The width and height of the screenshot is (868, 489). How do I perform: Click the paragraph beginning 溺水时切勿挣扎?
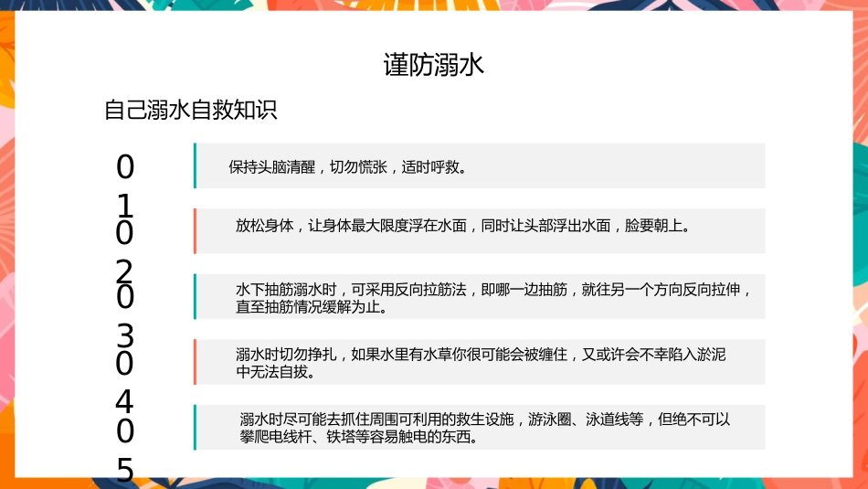(481, 363)
